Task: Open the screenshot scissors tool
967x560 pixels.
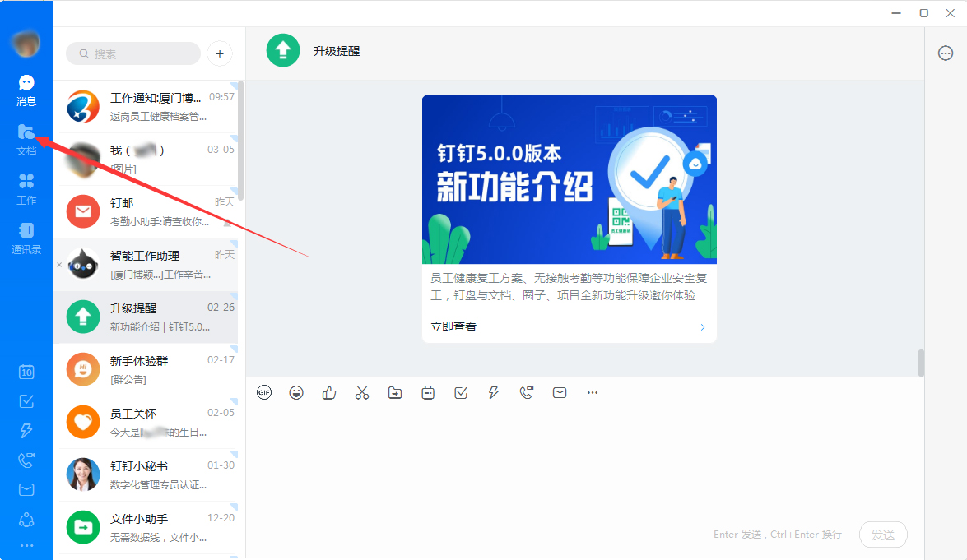Action: (362, 392)
